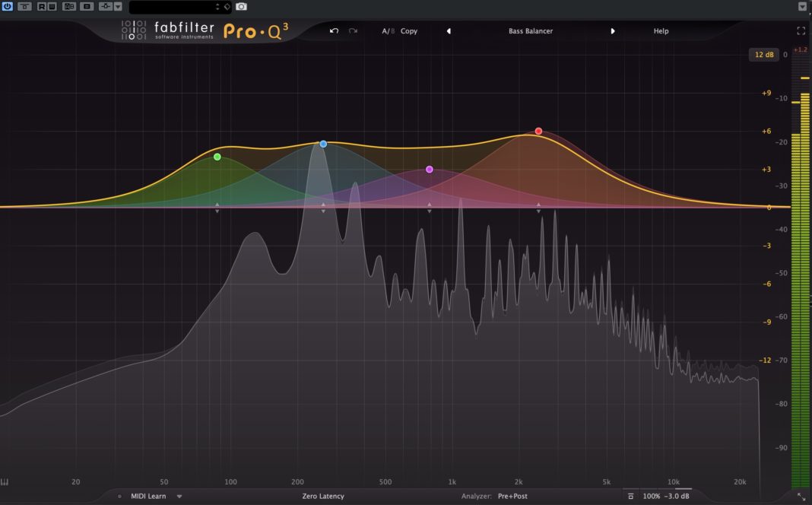Viewport: 812px width, 505px height.
Task: Select the red high-frequency EQ band dot
Action: point(538,131)
